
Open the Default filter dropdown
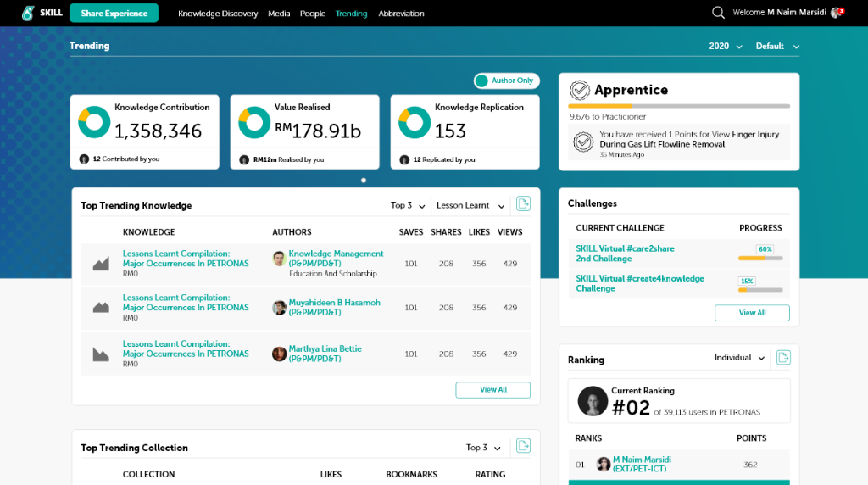pos(776,47)
